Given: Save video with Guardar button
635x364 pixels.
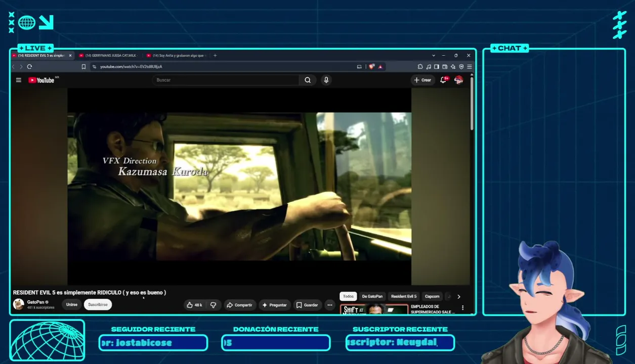Looking at the screenshot, I should (x=307, y=305).
